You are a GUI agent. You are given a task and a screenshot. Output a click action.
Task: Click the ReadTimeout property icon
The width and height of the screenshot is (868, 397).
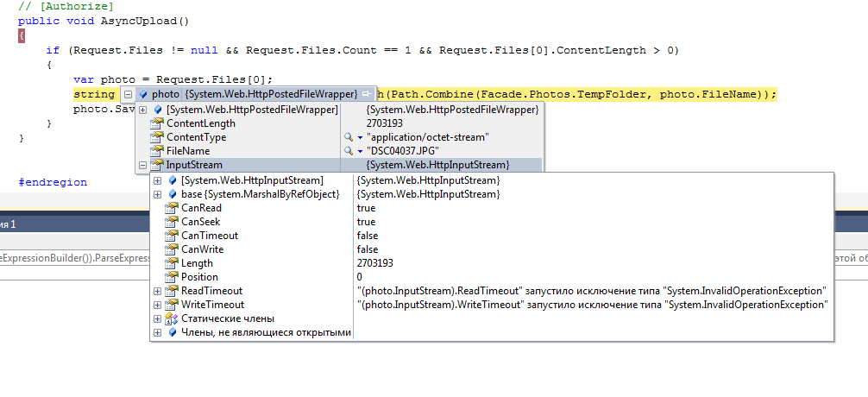point(173,291)
